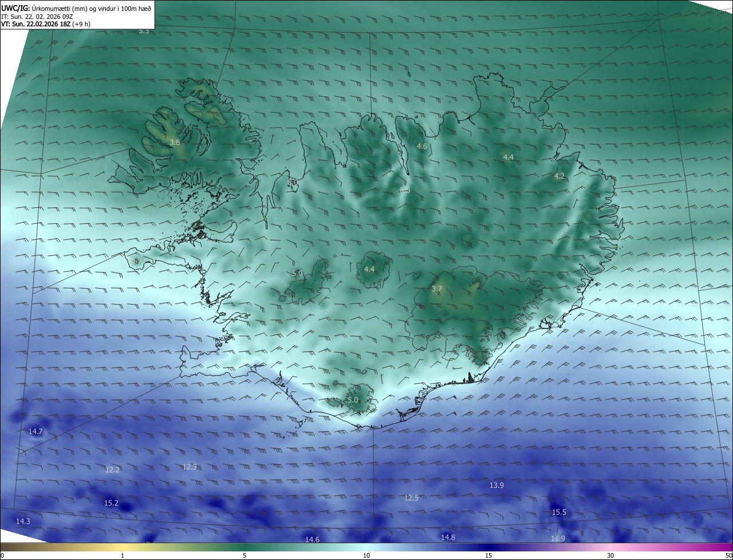This screenshot has width=733, height=560.
Task: Click the 14.3 value label
Action: tap(23, 521)
